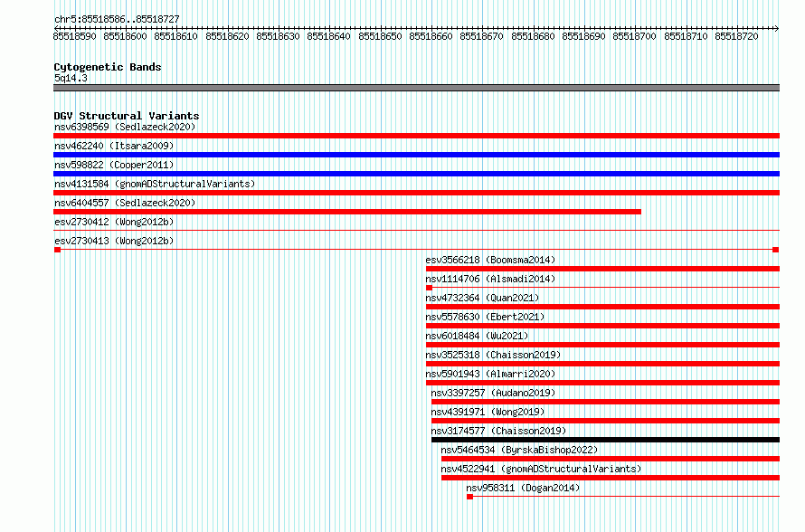Click the blue bar under nsv462240
The height and width of the screenshot is (532, 805).
point(416,155)
